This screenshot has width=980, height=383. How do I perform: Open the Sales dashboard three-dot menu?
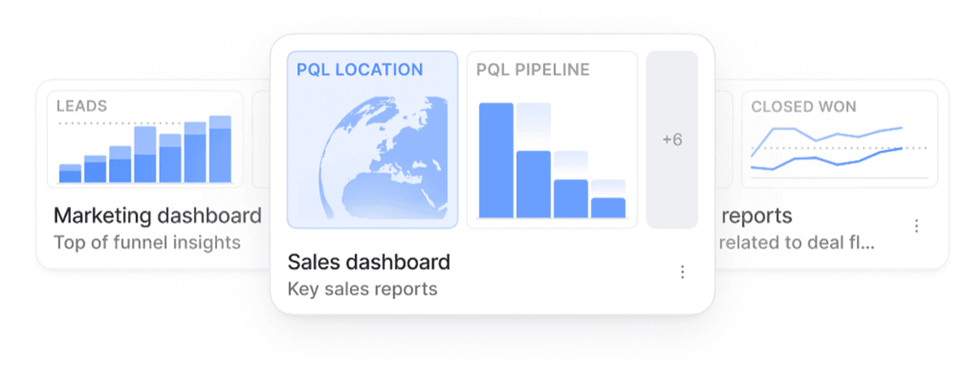click(x=682, y=272)
